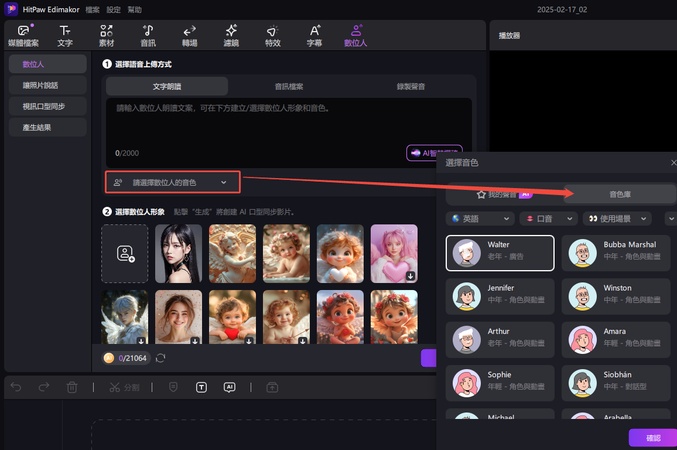Switch to 錄製聲音 record voice tab
The width and height of the screenshot is (677, 450).
[x=411, y=86]
